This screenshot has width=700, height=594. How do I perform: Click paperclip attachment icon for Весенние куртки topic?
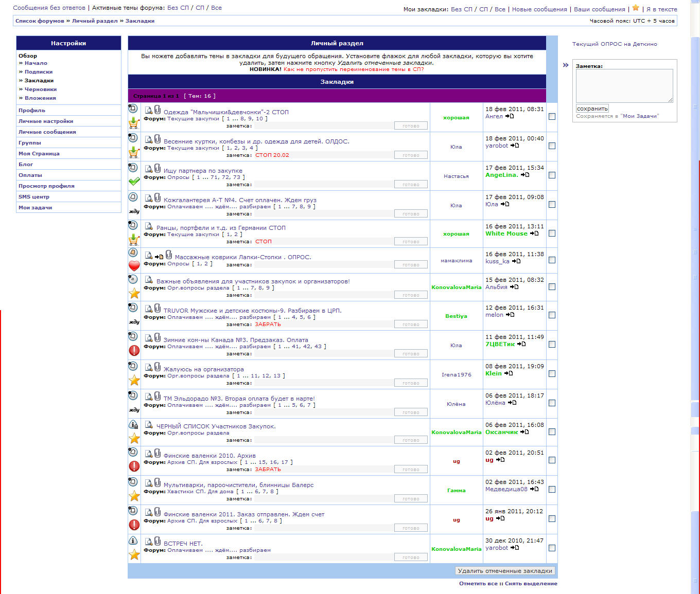point(157,139)
